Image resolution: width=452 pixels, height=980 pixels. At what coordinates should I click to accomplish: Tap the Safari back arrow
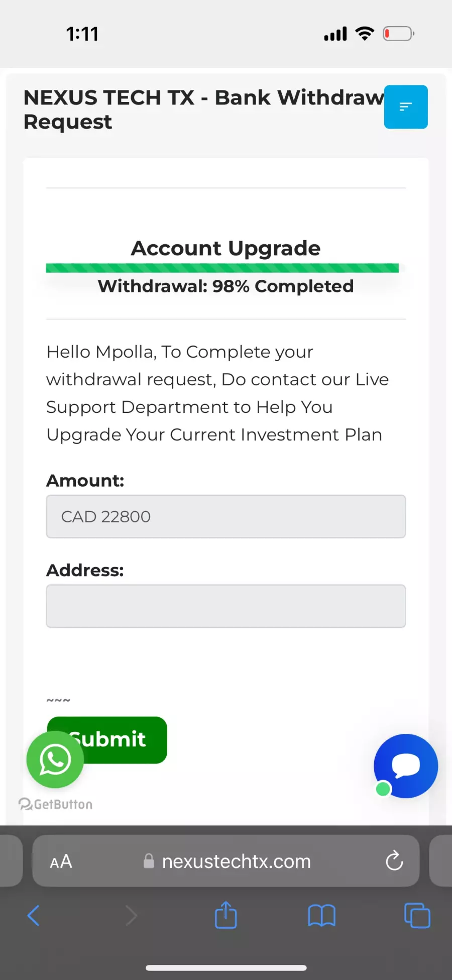pos(33,916)
